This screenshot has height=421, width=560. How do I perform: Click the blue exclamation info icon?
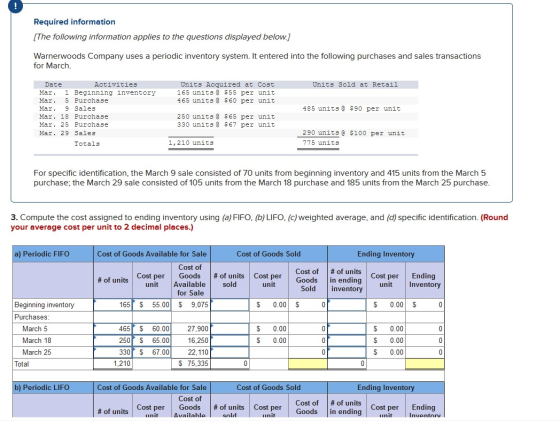tap(14, 5)
